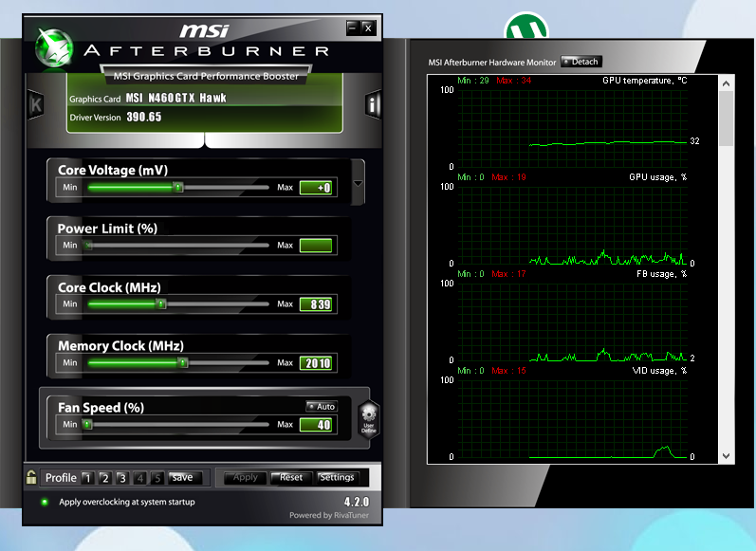Screen dimensions: 756x551
Task: Open the information i side button
Action: click(x=373, y=104)
